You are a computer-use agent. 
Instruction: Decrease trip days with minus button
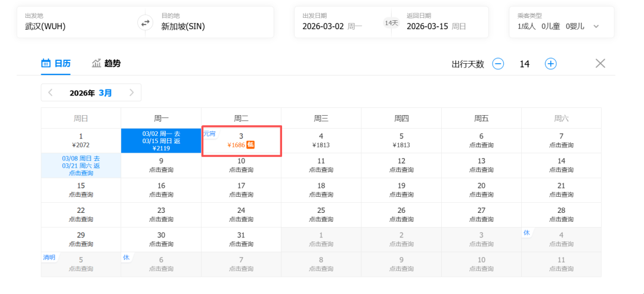pos(498,64)
